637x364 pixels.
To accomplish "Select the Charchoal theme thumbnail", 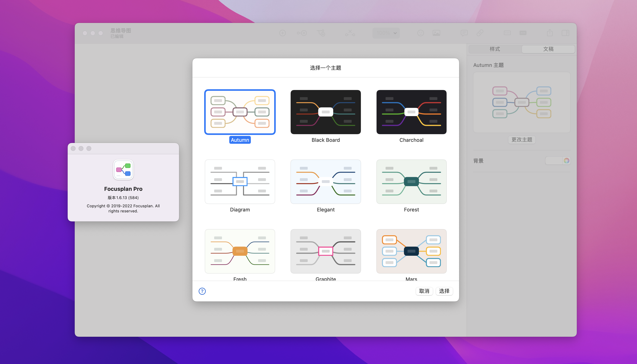I will [411, 112].
